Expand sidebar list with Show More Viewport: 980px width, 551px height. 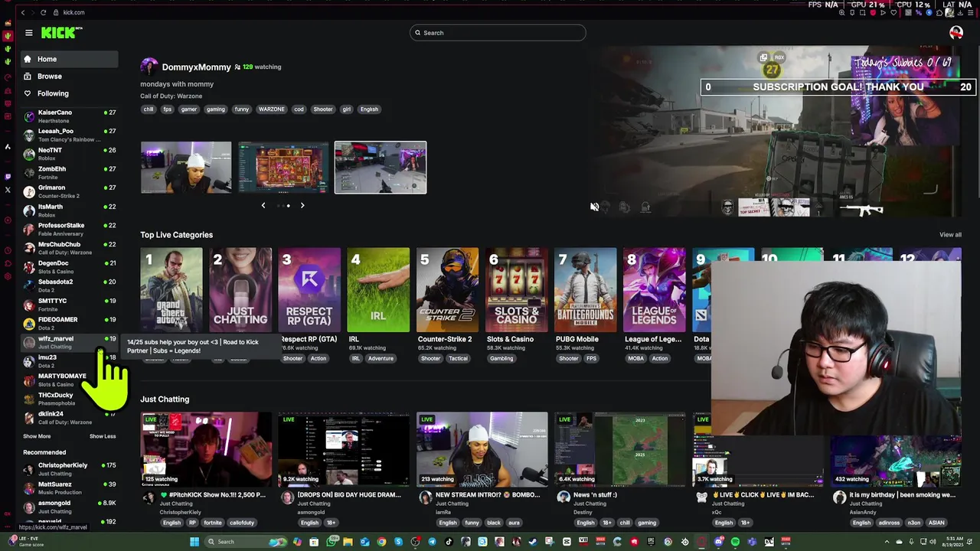(x=37, y=436)
